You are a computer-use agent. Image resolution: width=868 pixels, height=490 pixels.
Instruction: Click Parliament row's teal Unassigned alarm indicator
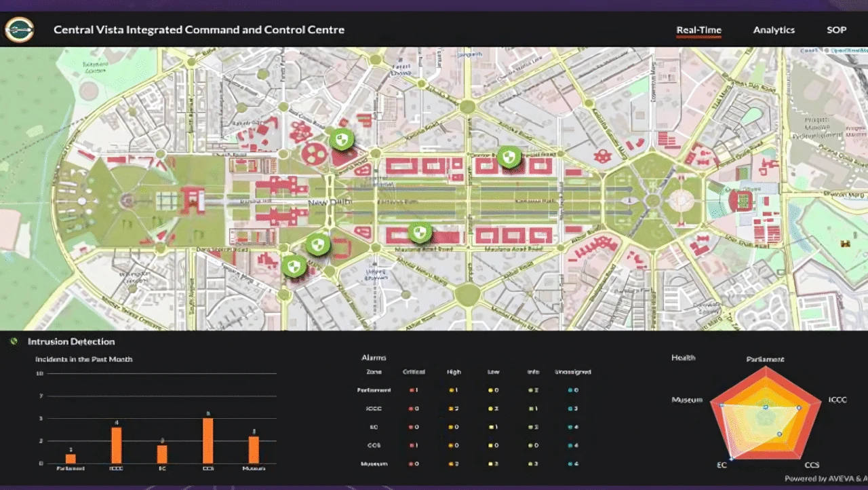(570, 390)
